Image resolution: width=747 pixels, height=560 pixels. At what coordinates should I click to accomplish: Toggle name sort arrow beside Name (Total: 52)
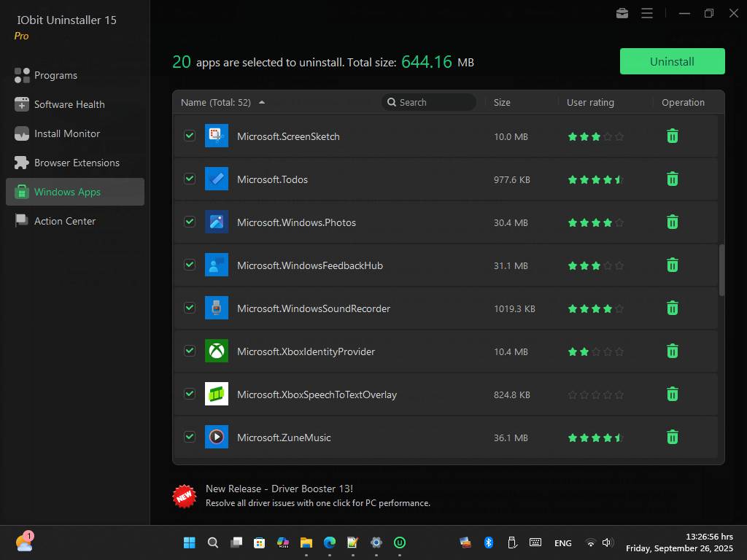[x=262, y=102]
